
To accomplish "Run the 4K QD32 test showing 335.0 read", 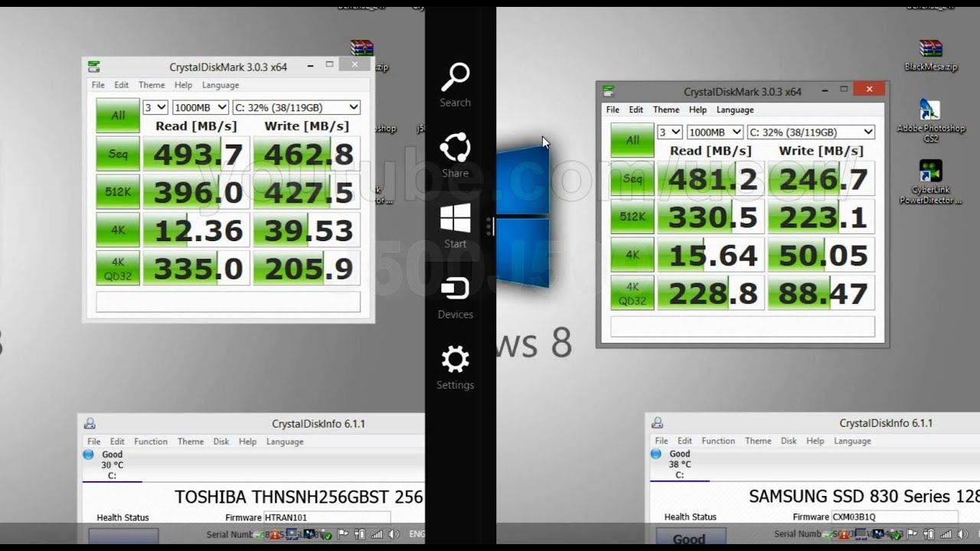I will point(118,268).
